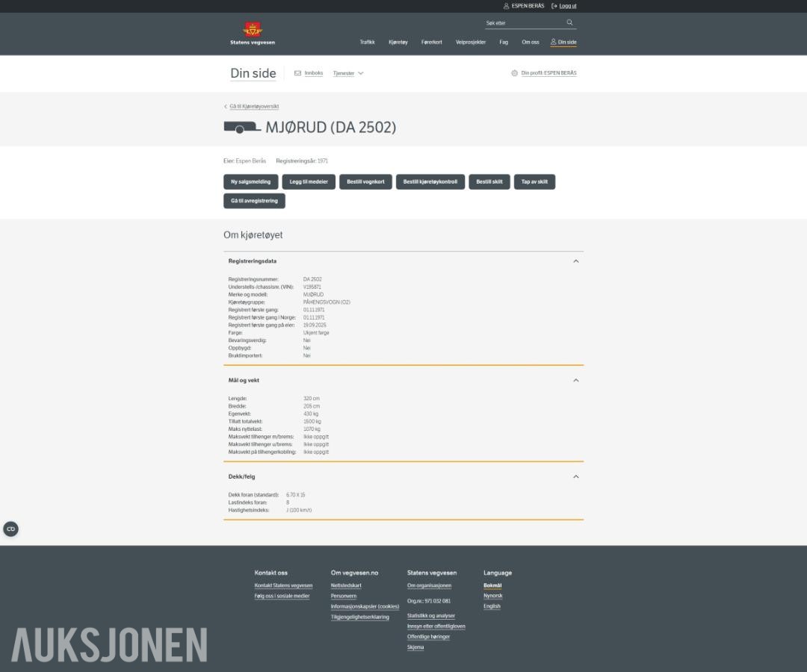The width and height of the screenshot is (807, 672).
Task: Click the Bestill vognkort button
Action: (x=365, y=181)
